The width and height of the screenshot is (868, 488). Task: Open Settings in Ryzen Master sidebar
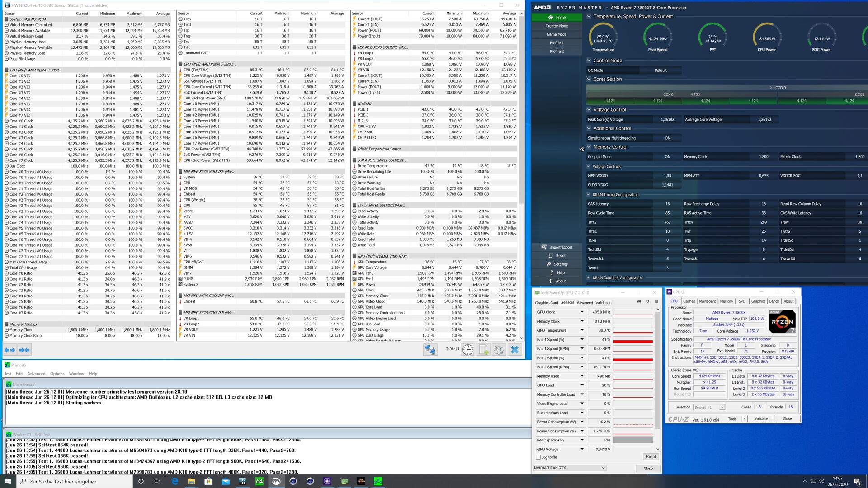[x=557, y=264]
